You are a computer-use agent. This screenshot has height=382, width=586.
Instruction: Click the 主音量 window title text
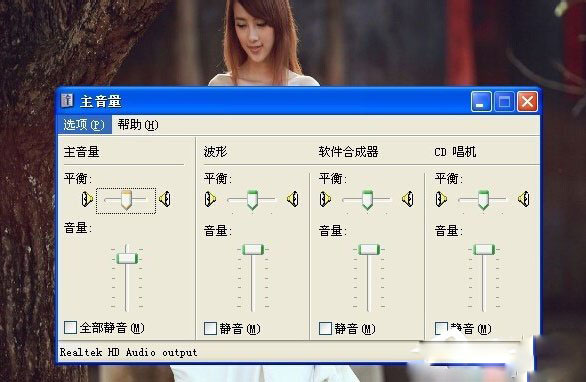pos(101,101)
